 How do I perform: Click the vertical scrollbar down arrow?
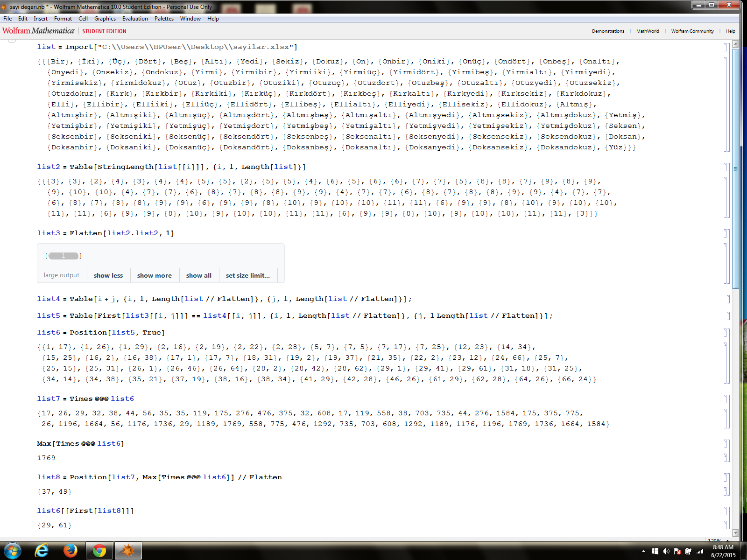[736, 532]
